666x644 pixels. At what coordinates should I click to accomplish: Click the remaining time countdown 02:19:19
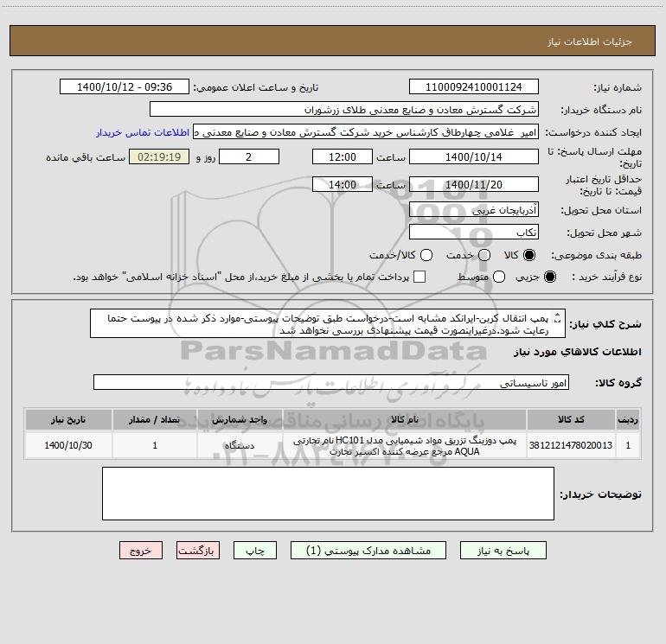(159, 156)
